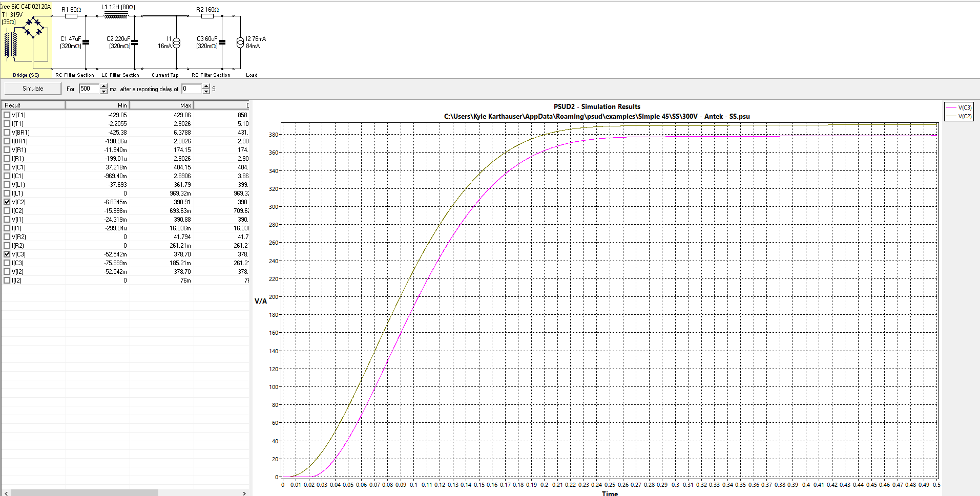Tick the I(I2) checkbox
Screen dimensions: 980x496
[7, 281]
